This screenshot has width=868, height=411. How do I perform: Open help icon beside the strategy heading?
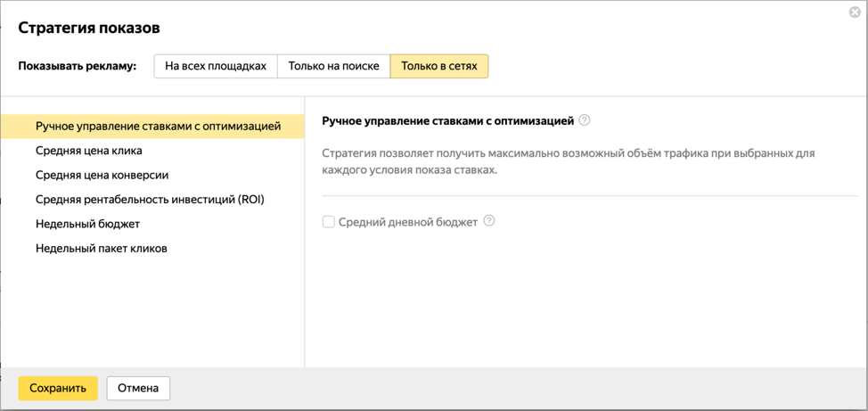point(585,120)
